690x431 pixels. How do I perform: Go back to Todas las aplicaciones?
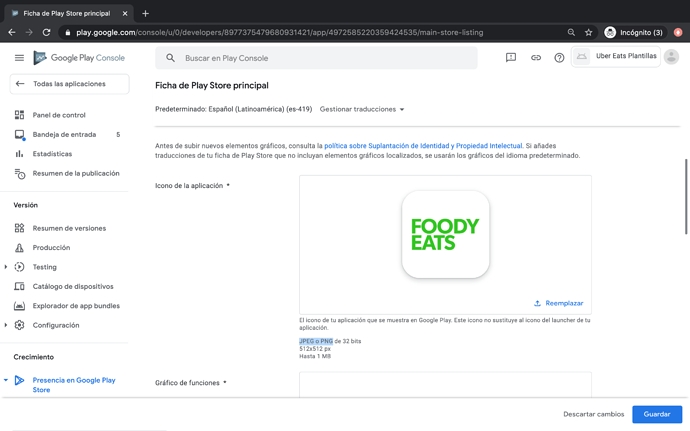point(68,84)
